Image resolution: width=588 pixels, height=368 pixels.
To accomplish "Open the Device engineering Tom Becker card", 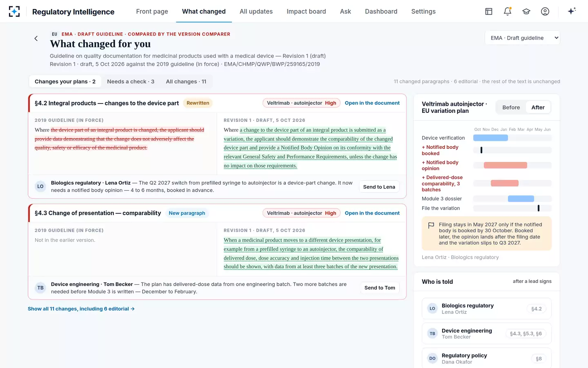I will pos(486,334).
